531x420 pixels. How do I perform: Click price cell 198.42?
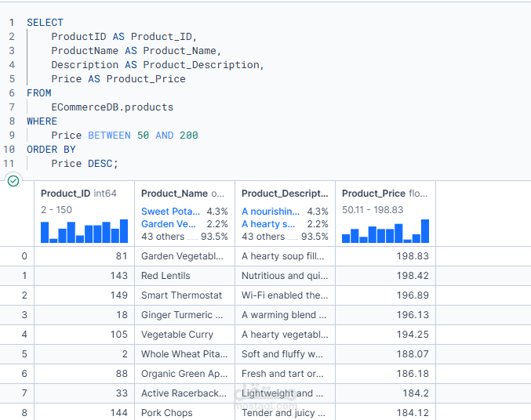point(413,276)
